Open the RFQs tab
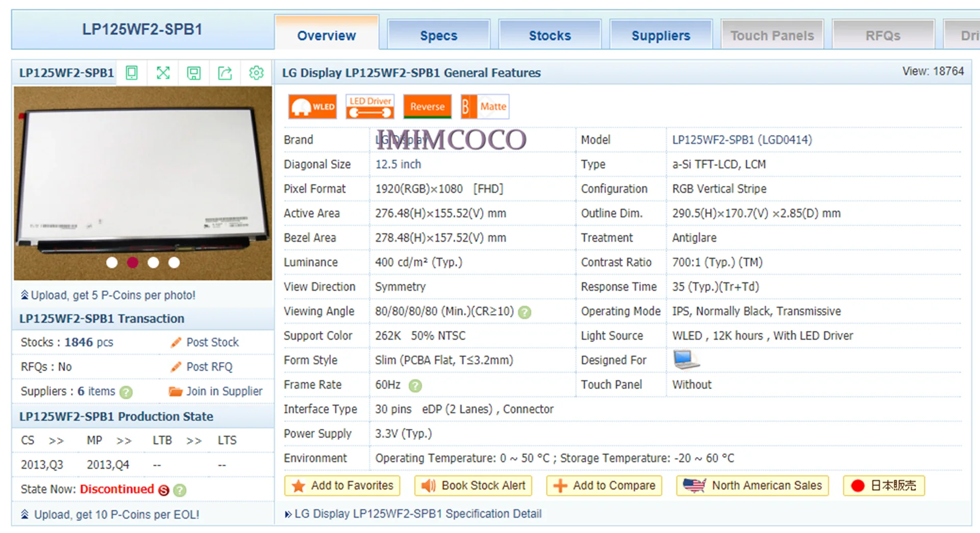The width and height of the screenshot is (980, 533). point(883,35)
